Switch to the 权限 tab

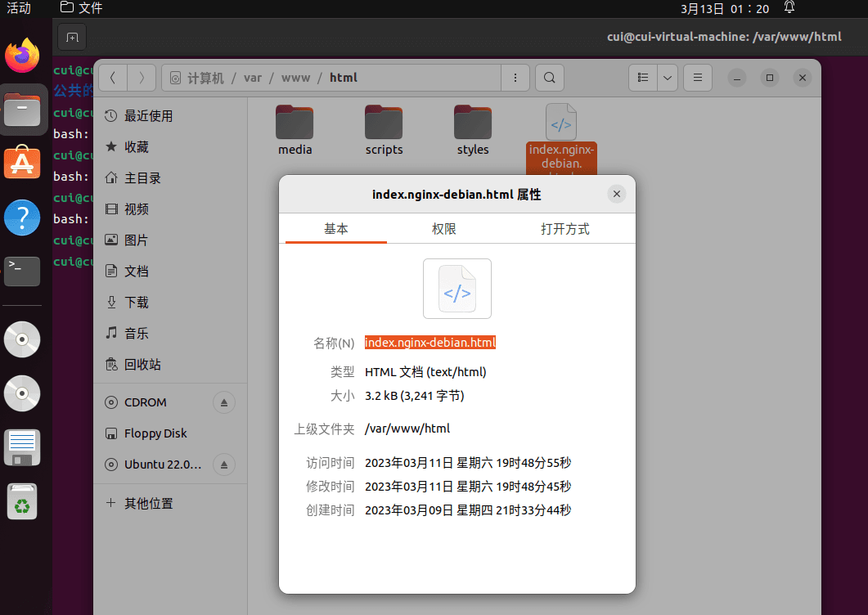coord(444,229)
